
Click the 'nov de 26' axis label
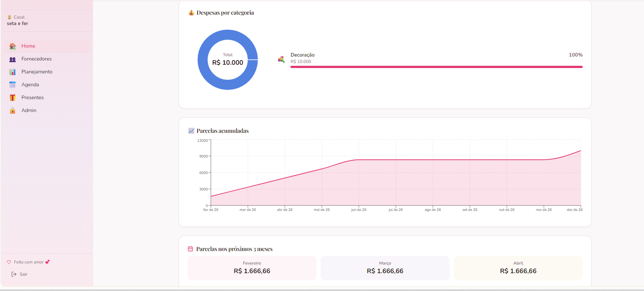[x=544, y=210]
